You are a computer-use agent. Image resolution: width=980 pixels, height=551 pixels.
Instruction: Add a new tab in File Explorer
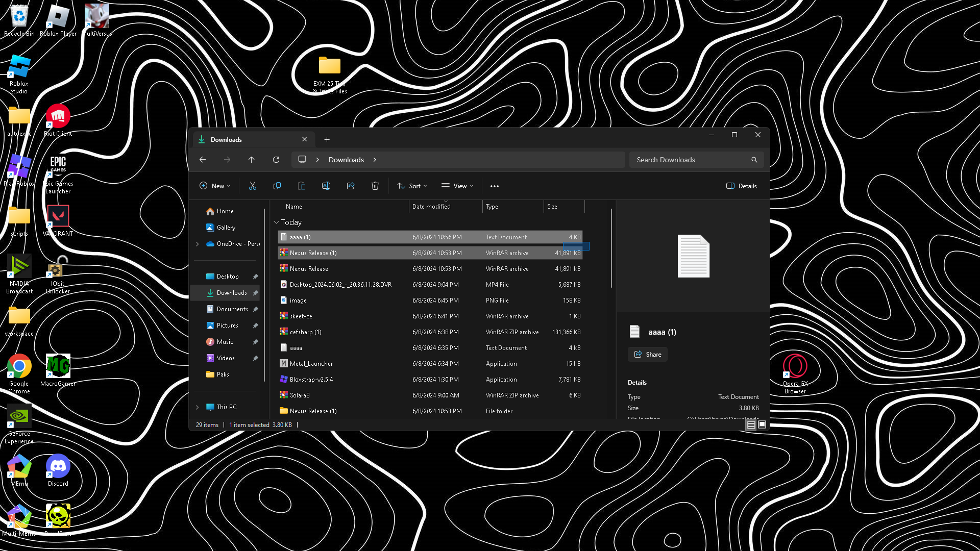click(x=327, y=139)
